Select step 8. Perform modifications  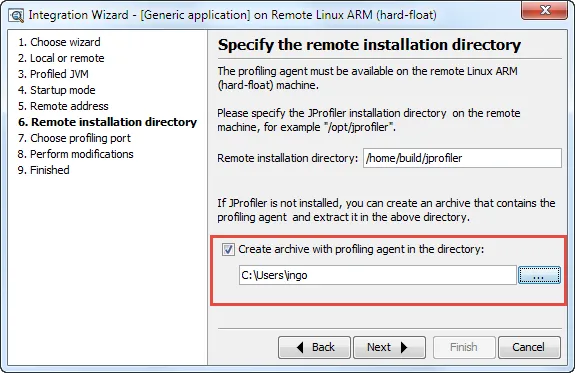click(x=76, y=154)
